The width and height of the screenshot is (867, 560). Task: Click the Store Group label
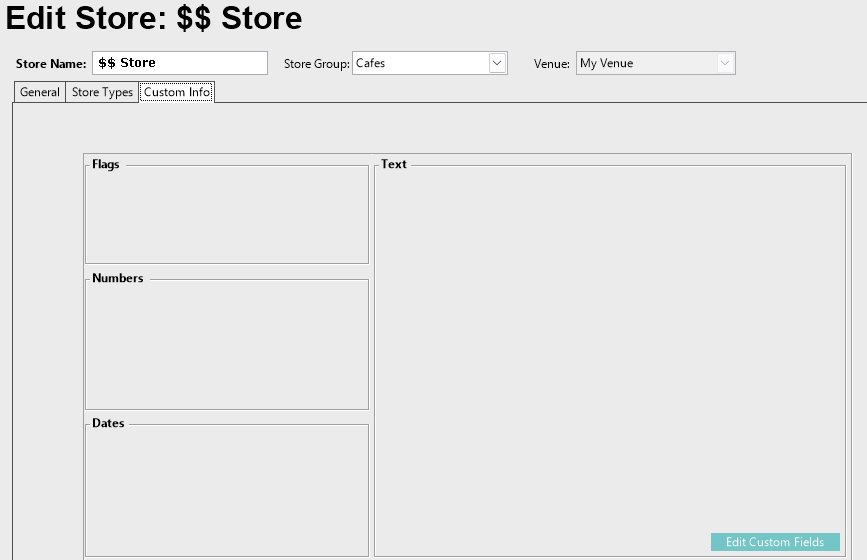pos(316,64)
